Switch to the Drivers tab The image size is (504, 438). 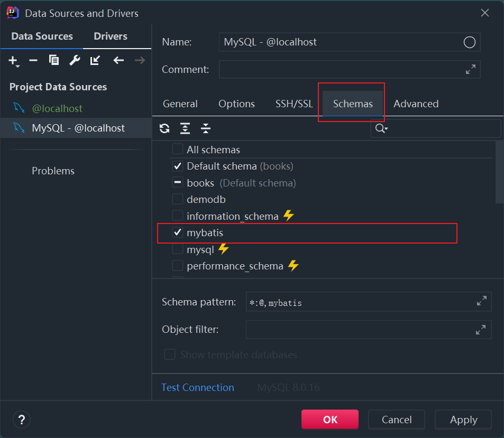(x=111, y=36)
